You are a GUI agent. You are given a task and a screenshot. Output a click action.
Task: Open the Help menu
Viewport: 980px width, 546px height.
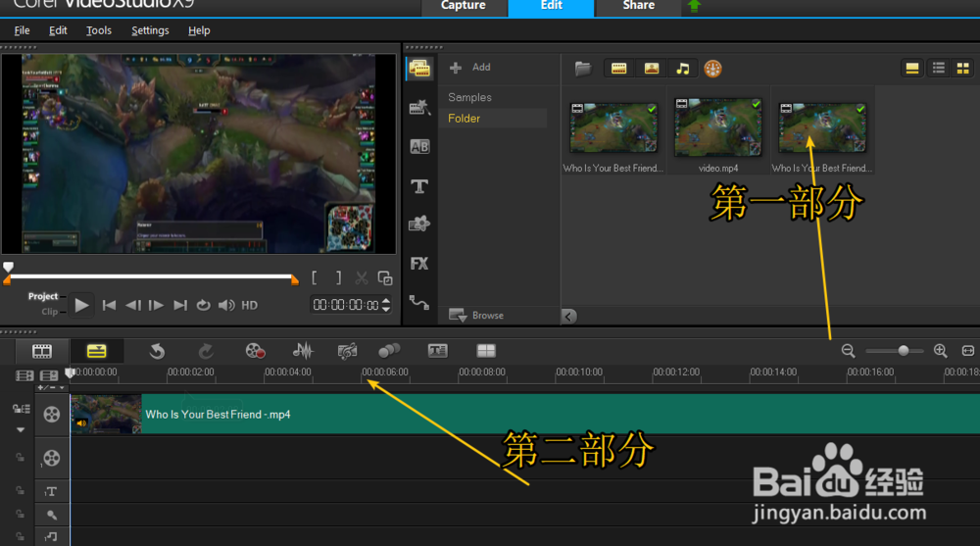point(199,30)
